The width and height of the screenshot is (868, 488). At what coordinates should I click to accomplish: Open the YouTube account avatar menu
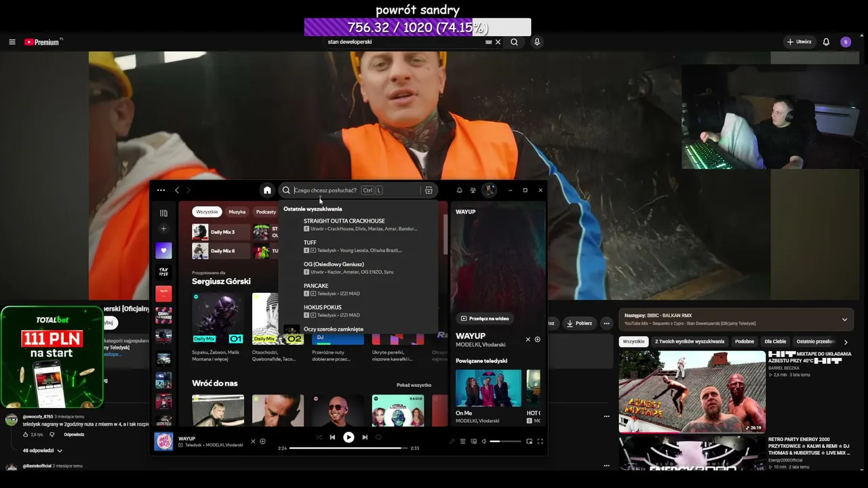(x=846, y=42)
